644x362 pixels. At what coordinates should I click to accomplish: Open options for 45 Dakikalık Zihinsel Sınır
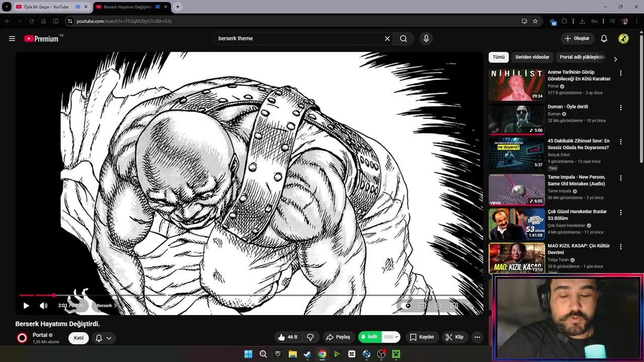click(x=620, y=142)
